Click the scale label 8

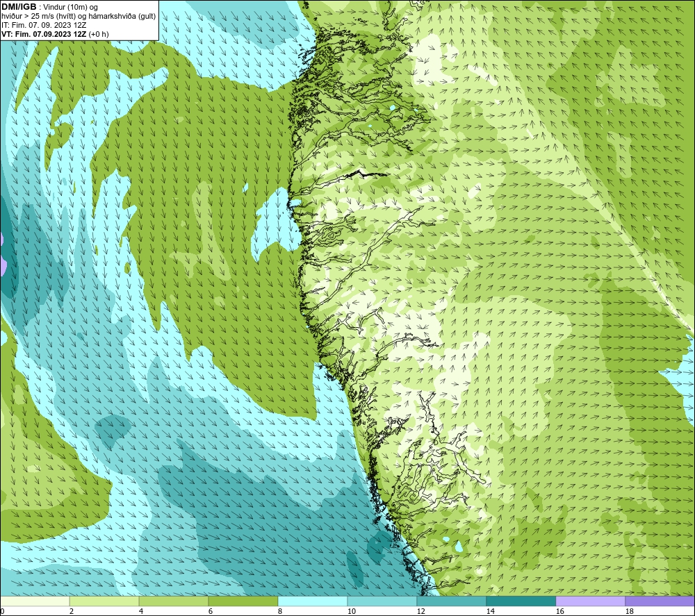(x=280, y=612)
